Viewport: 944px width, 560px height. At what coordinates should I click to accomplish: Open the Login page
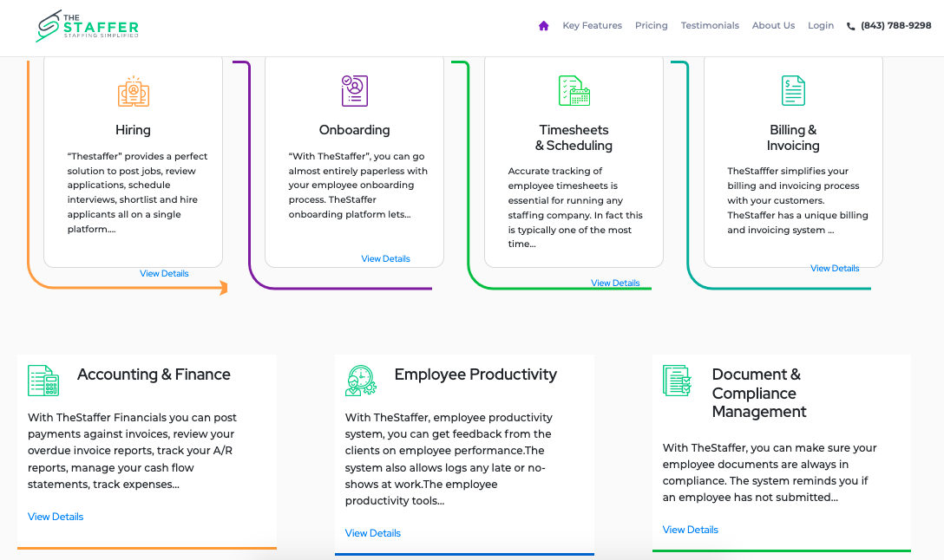coord(821,25)
